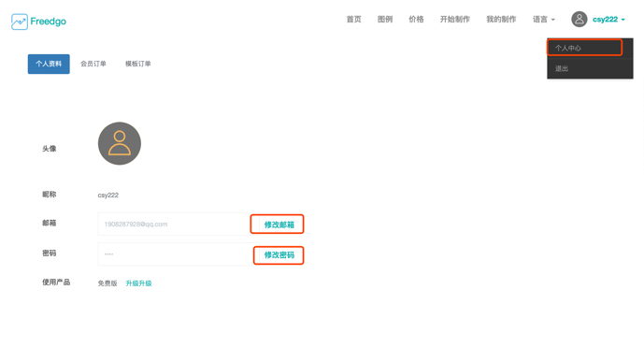
Task: Click the 邮箱 label
Action: pos(50,223)
